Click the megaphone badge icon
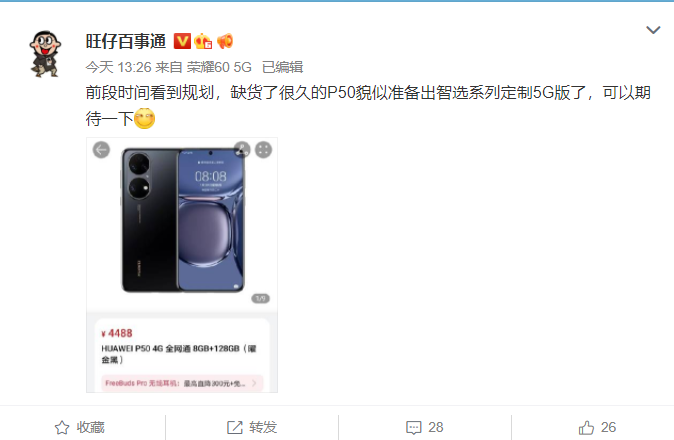 [x=225, y=41]
